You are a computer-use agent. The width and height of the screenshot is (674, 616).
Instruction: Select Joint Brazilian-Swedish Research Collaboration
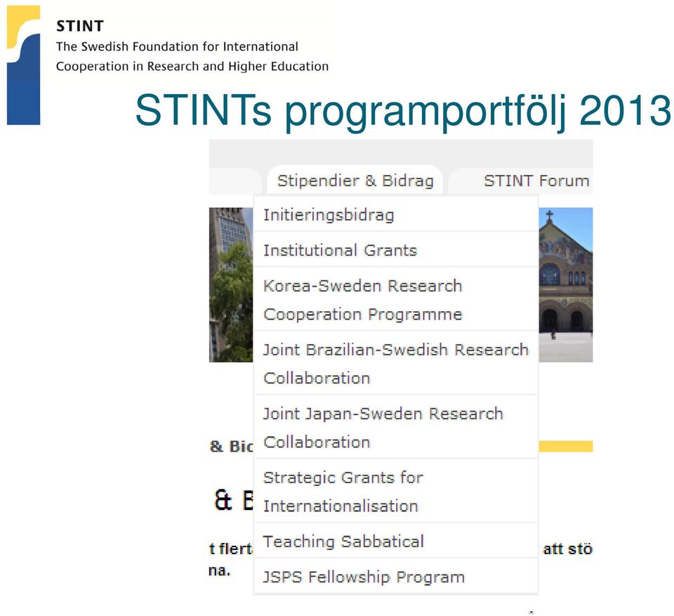click(x=396, y=364)
